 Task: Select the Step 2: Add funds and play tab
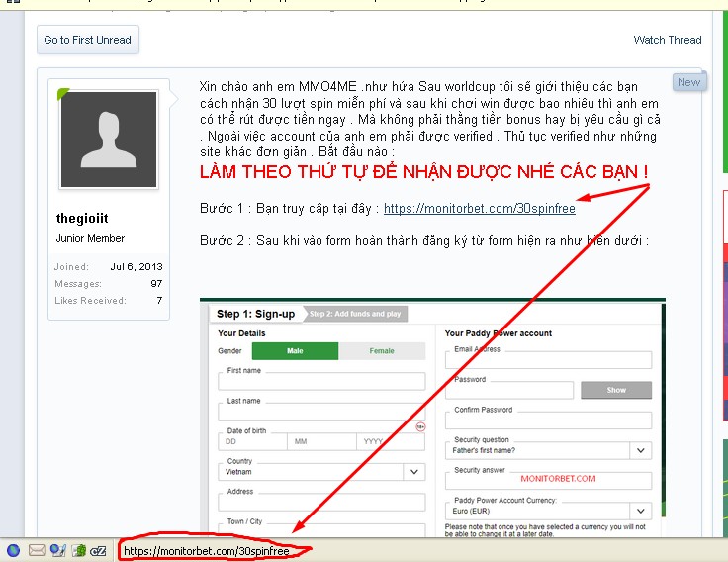click(x=355, y=314)
